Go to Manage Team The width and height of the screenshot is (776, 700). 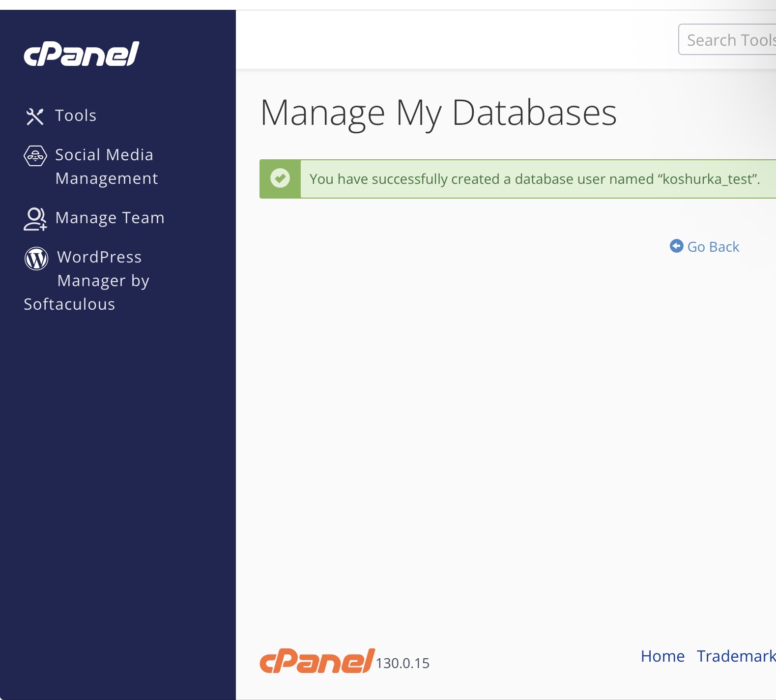110,218
